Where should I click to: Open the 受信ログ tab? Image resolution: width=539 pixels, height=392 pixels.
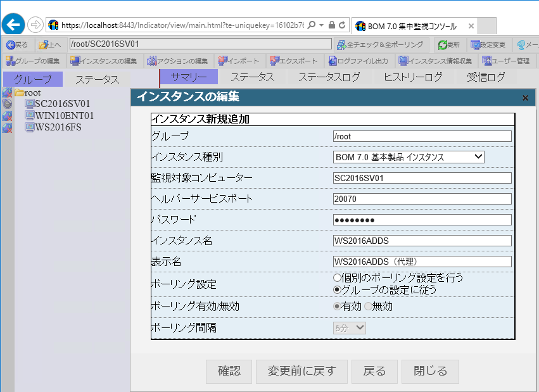click(486, 77)
